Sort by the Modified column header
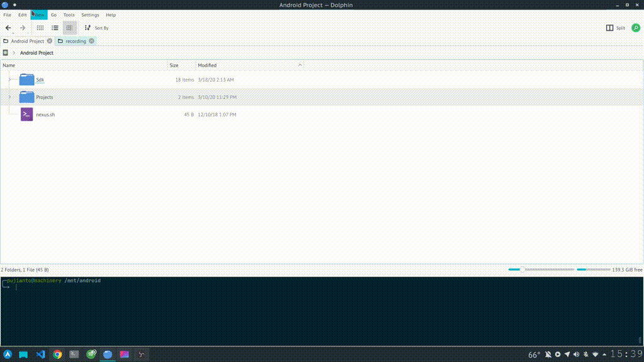The width and height of the screenshot is (644, 362). [250, 65]
